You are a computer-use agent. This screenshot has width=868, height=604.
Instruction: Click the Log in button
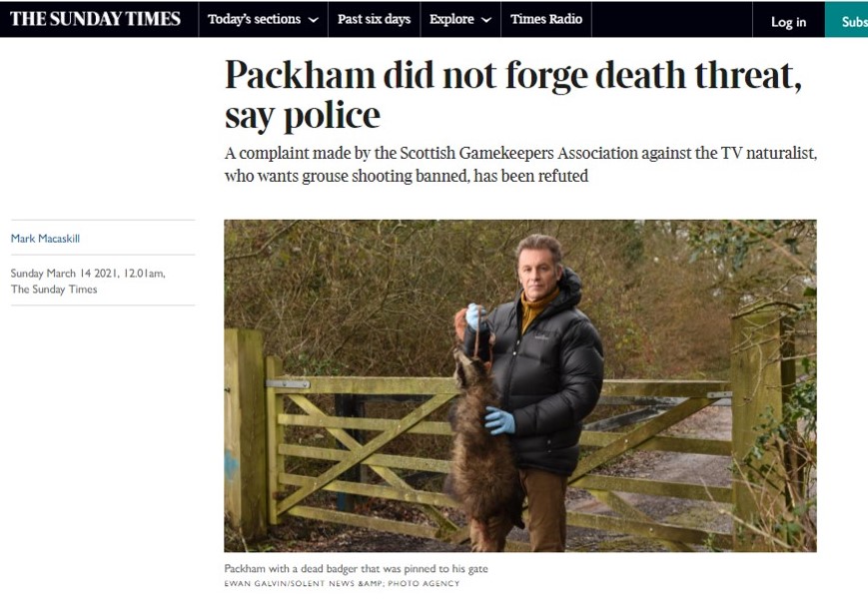tap(788, 22)
